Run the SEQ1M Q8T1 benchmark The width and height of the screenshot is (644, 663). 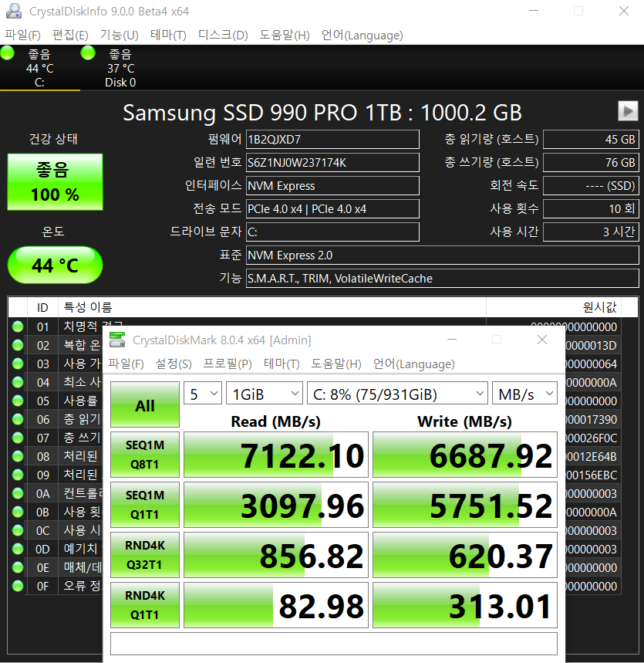[x=145, y=455]
